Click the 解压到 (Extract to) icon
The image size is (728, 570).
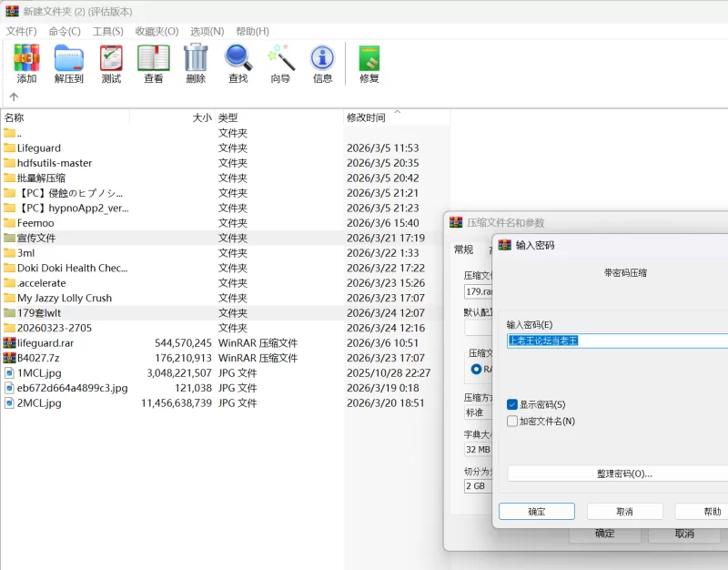pyautogui.click(x=68, y=63)
